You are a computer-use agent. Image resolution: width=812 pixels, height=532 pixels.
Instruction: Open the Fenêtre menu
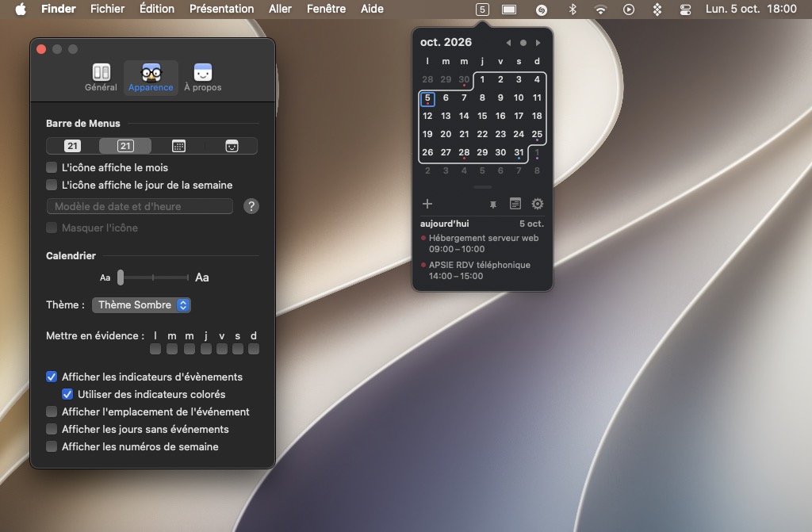[x=326, y=9]
